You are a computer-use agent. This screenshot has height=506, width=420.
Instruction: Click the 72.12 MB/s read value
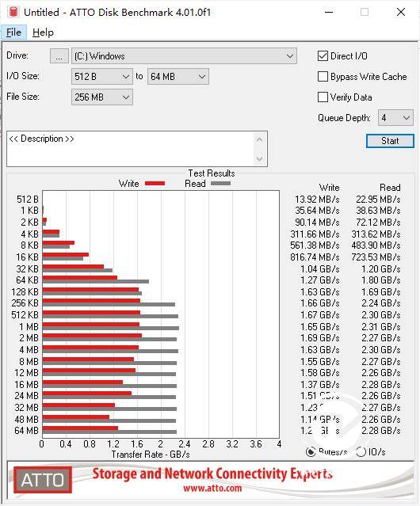[x=378, y=223]
